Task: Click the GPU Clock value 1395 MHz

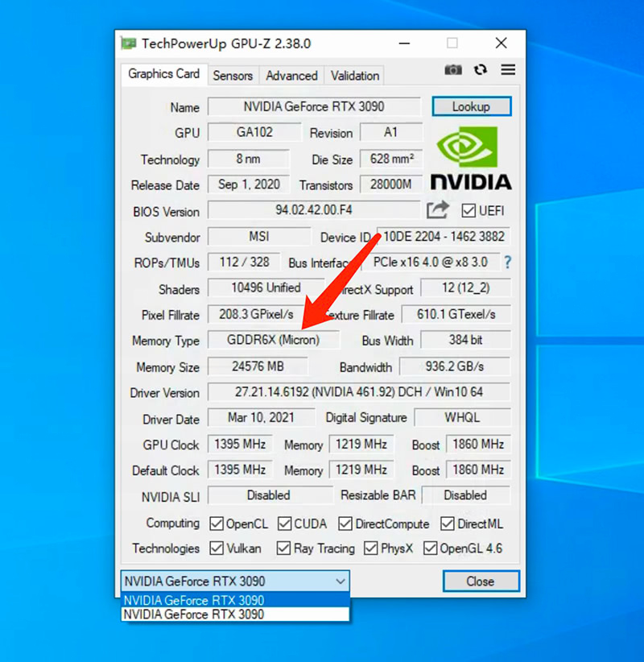Action: tap(240, 445)
